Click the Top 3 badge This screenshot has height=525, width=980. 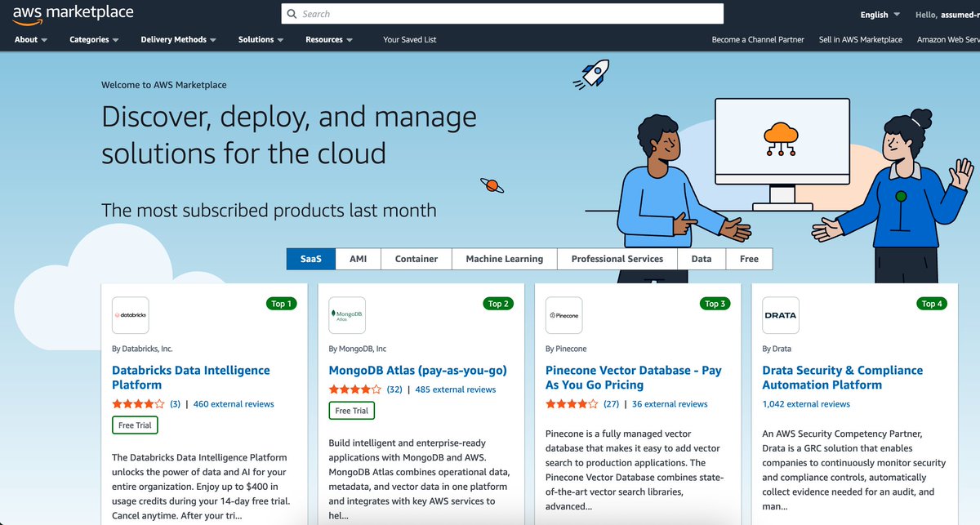point(715,304)
